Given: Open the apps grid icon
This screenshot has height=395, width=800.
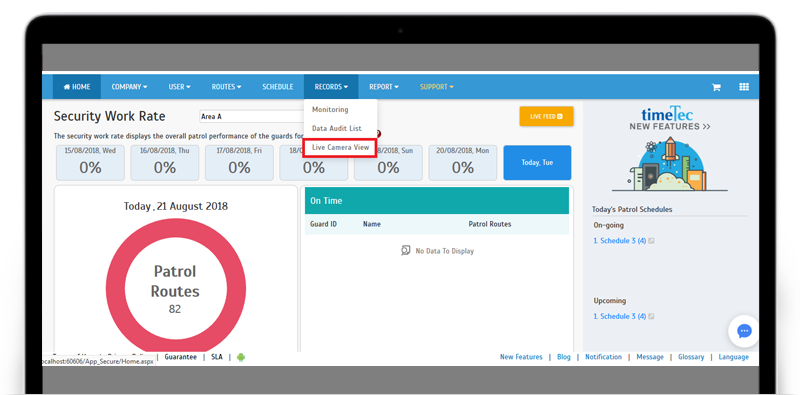Looking at the screenshot, I should (744, 87).
